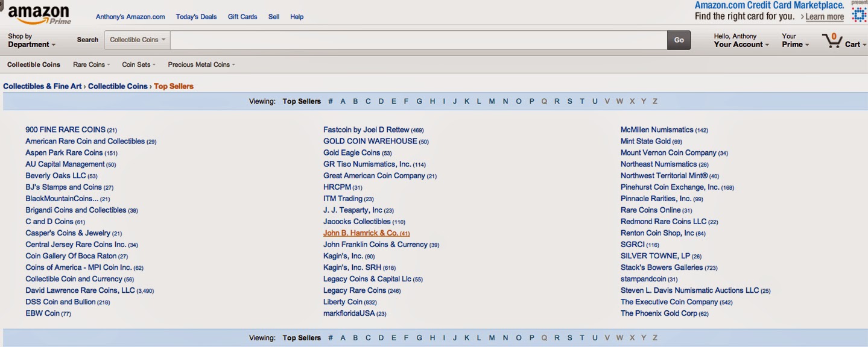Open the Help link
This screenshot has height=347, width=868.
coord(297,17)
